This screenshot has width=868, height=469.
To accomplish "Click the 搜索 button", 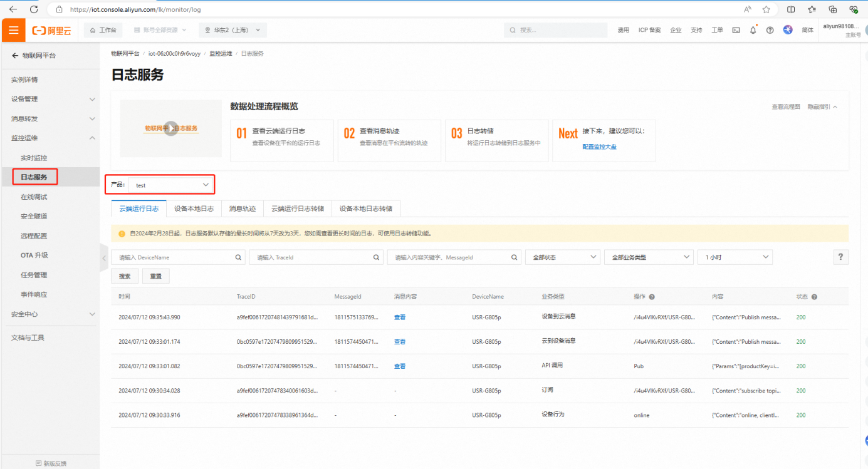I will [x=125, y=276].
